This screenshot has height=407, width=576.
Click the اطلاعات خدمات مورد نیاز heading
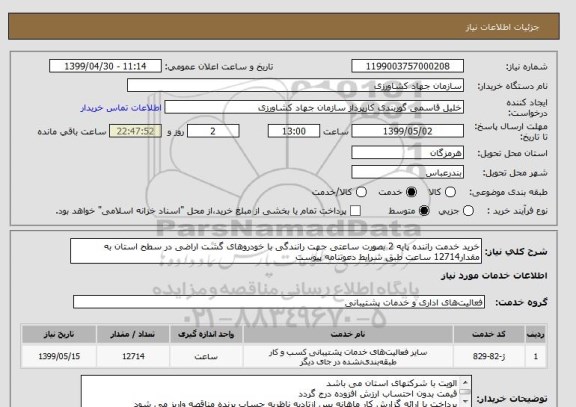tap(494, 276)
